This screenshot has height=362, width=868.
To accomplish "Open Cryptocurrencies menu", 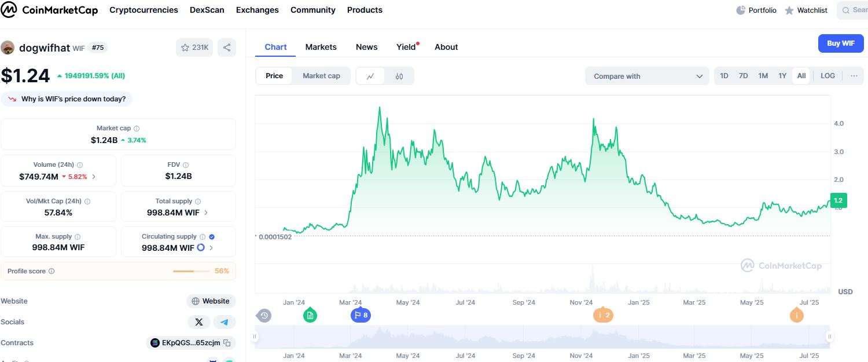I will pyautogui.click(x=144, y=10).
